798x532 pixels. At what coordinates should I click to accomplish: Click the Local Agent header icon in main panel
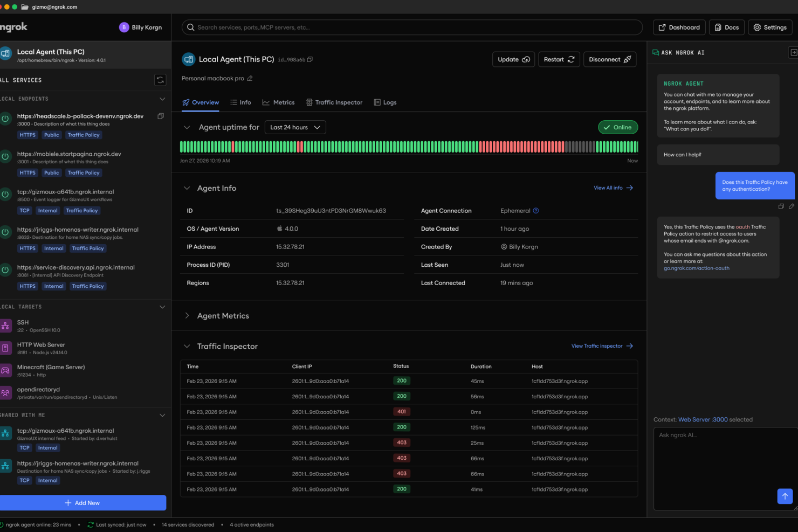pos(188,59)
